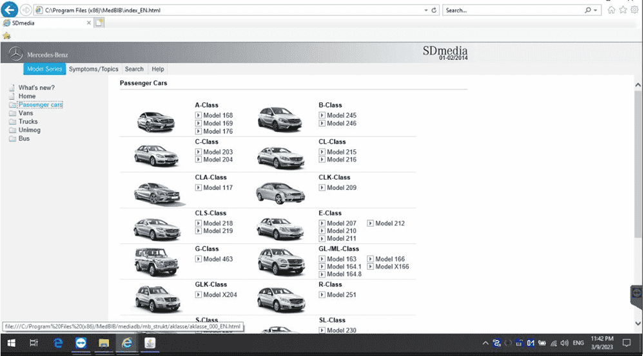Switch to Internet Explorer taskbar icon
Image resolution: width=644 pixels, height=356 pixels.
click(x=126, y=343)
